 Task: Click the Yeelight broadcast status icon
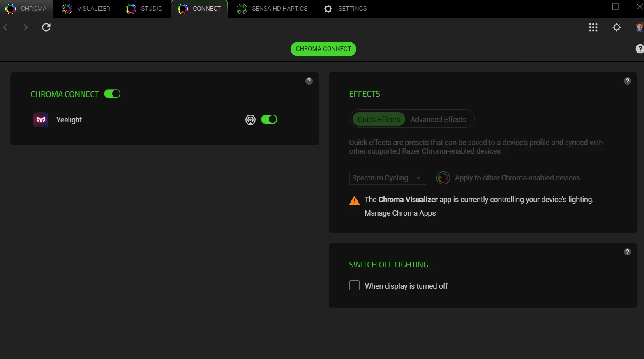(x=250, y=120)
